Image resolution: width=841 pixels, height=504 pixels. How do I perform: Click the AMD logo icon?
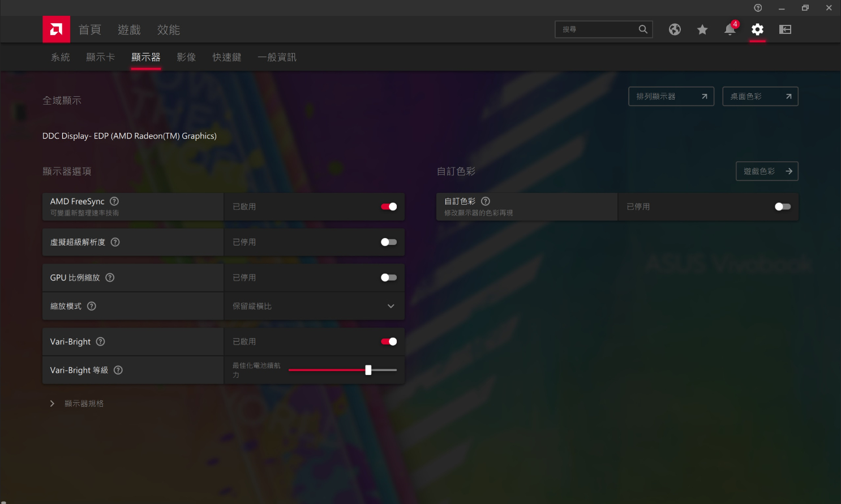pos(56,29)
